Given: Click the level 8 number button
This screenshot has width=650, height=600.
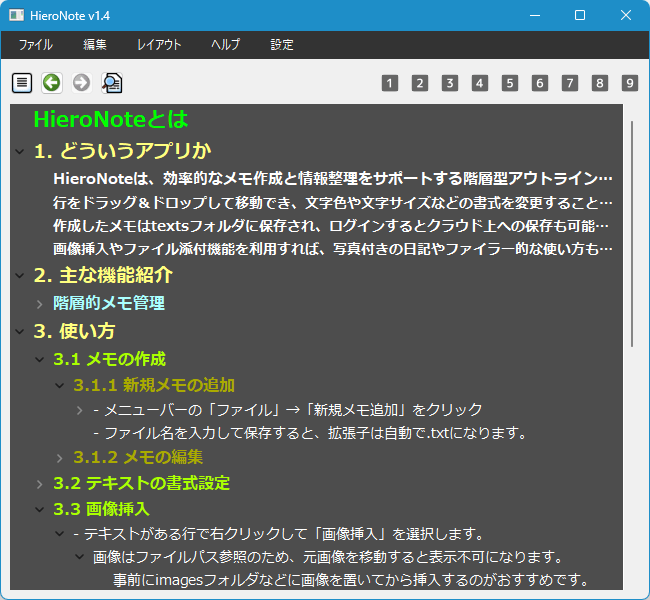Looking at the screenshot, I should click(x=600, y=83).
